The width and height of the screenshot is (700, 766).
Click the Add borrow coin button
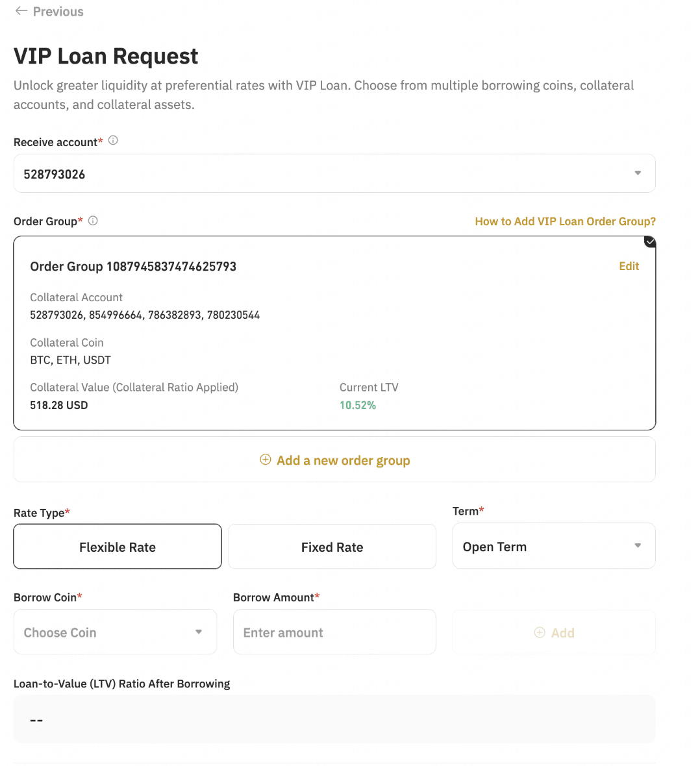point(554,632)
